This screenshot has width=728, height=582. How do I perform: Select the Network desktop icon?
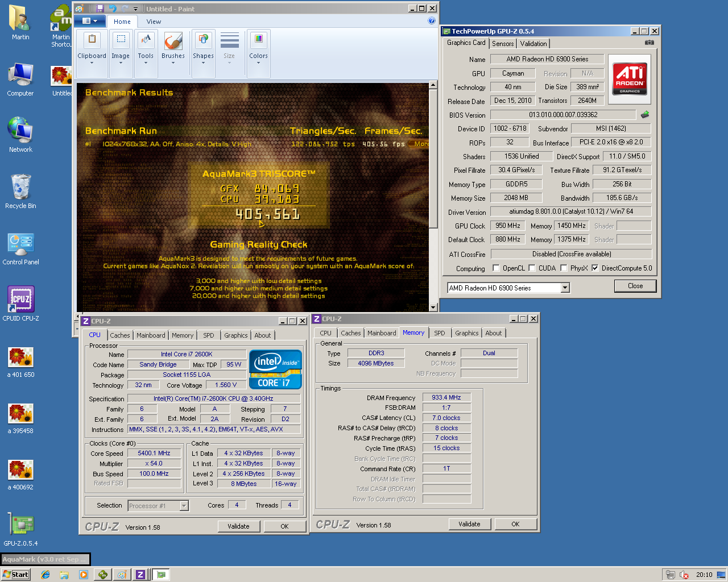20,135
